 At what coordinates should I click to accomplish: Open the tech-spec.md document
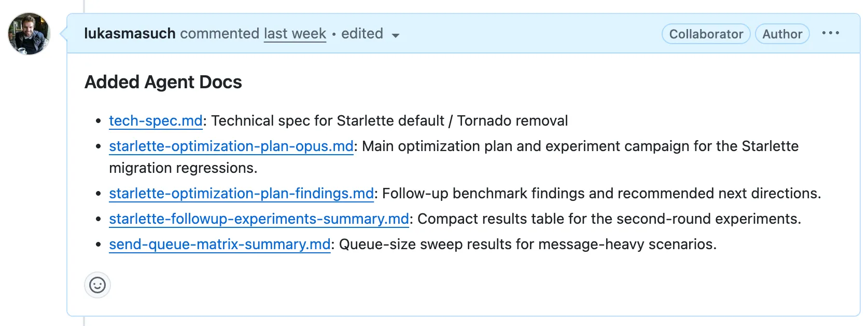tap(155, 120)
